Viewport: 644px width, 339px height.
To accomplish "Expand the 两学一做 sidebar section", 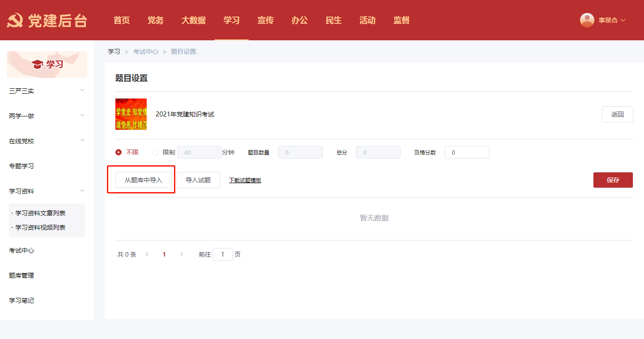I will tap(82, 116).
